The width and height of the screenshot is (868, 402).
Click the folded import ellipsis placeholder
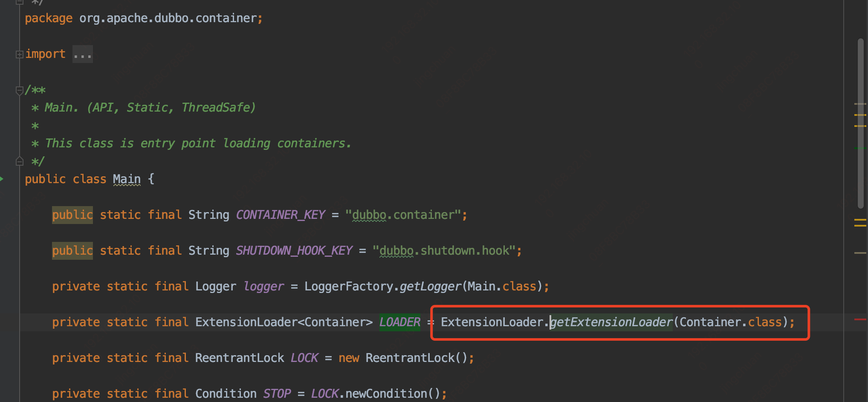click(x=82, y=54)
